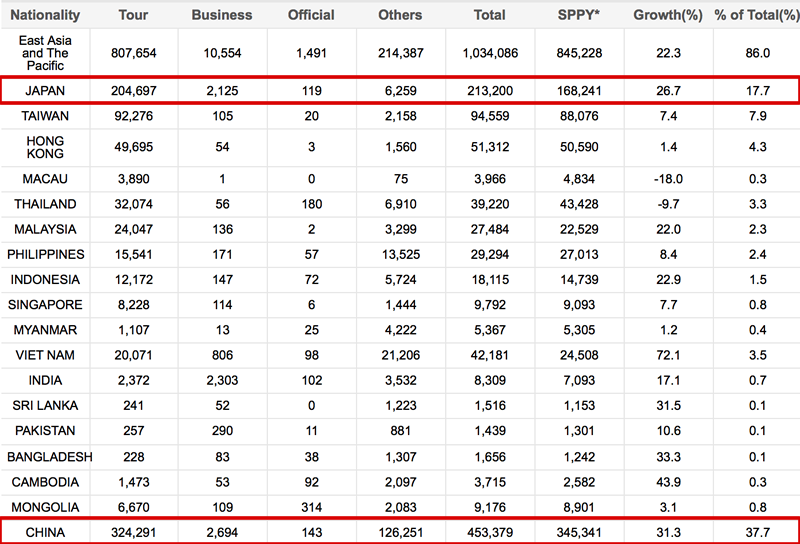Click the Total column header
The width and height of the screenshot is (800, 544).
489,15
